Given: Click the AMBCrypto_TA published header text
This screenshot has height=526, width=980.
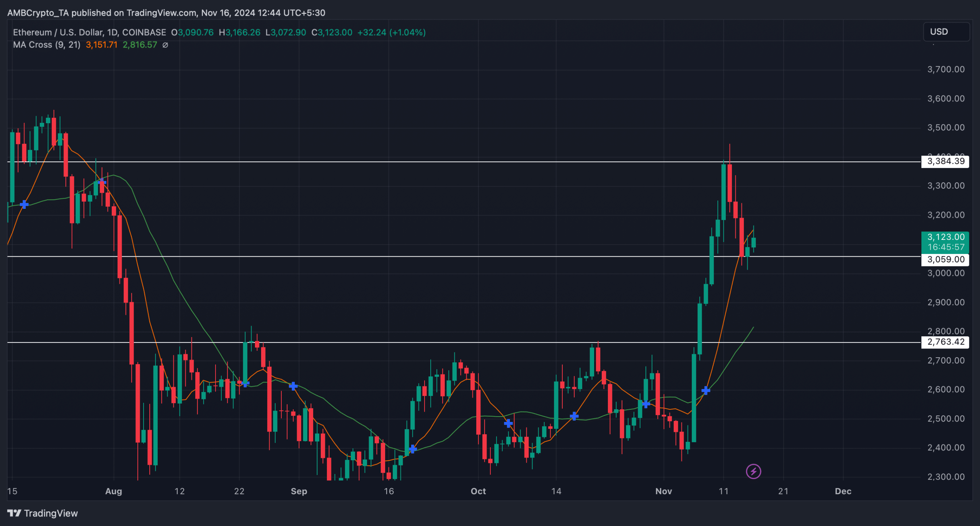Looking at the screenshot, I should (x=166, y=13).
